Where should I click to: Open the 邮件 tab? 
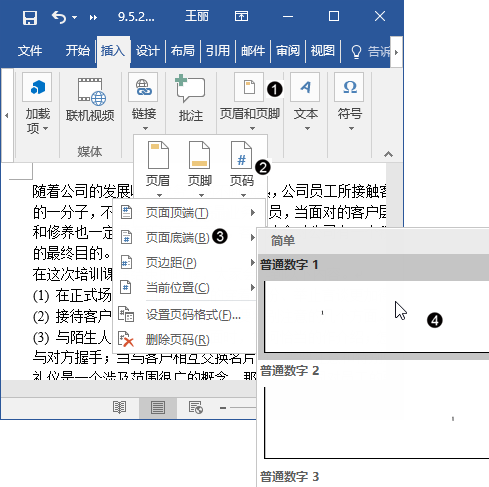[253, 51]
